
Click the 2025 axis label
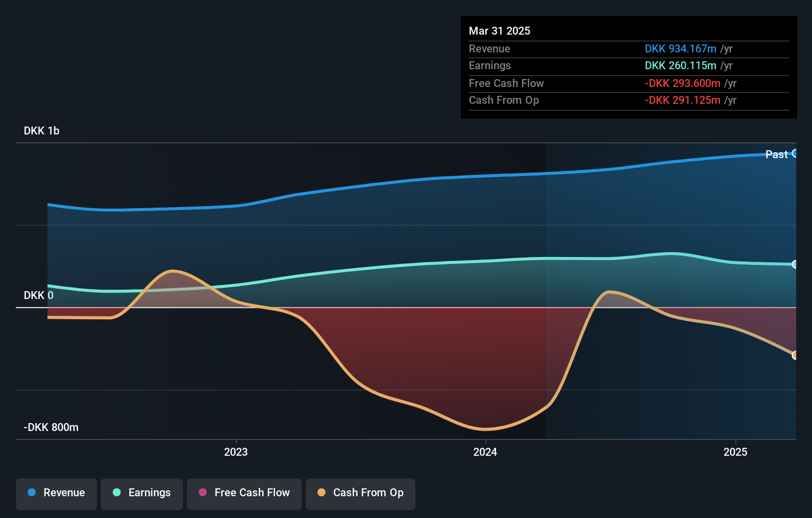(735, 452)
